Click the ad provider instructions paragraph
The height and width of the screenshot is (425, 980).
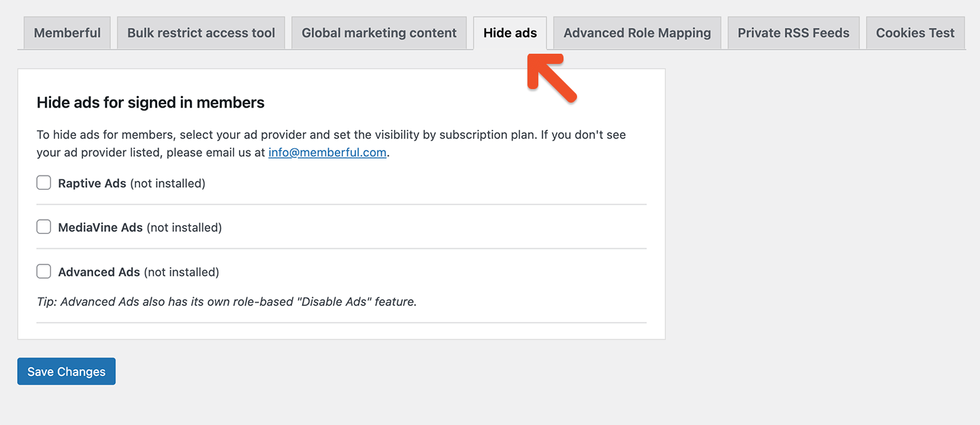[x=330, y=143]
